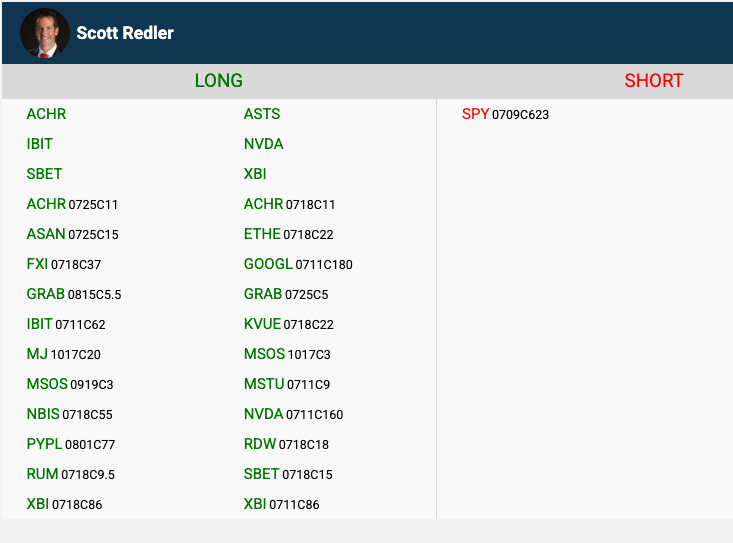Open the RUM 0718C9.5 option
Image resolution: width=733 pixels, height=543 pixels.
point(70,474)
